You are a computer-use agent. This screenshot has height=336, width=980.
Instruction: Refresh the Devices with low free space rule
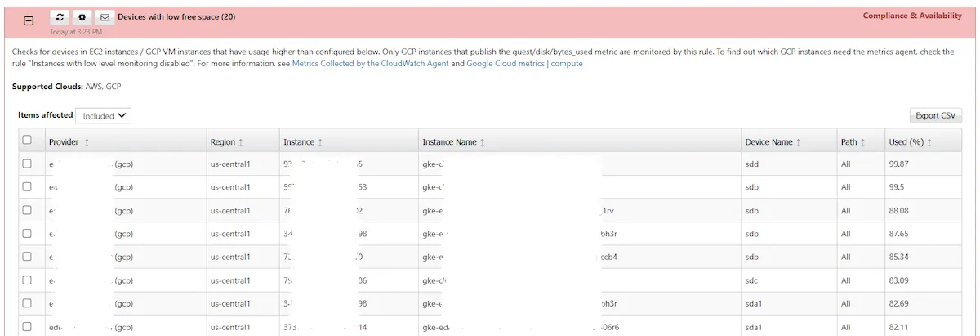60,16
